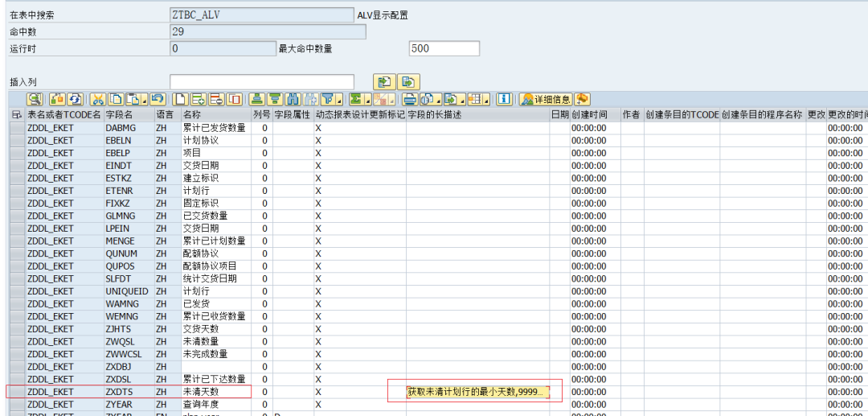Select the EINDT field name cell

(129, 166)
